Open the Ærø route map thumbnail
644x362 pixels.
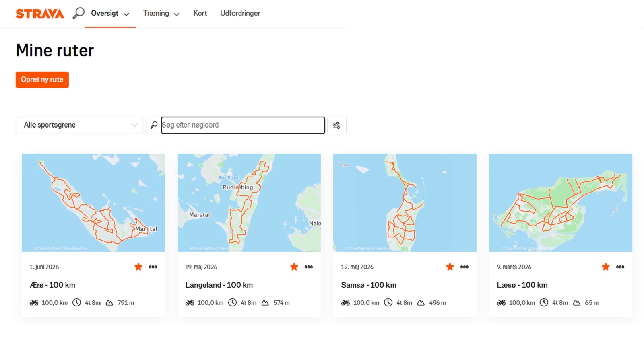click(93, 203)
